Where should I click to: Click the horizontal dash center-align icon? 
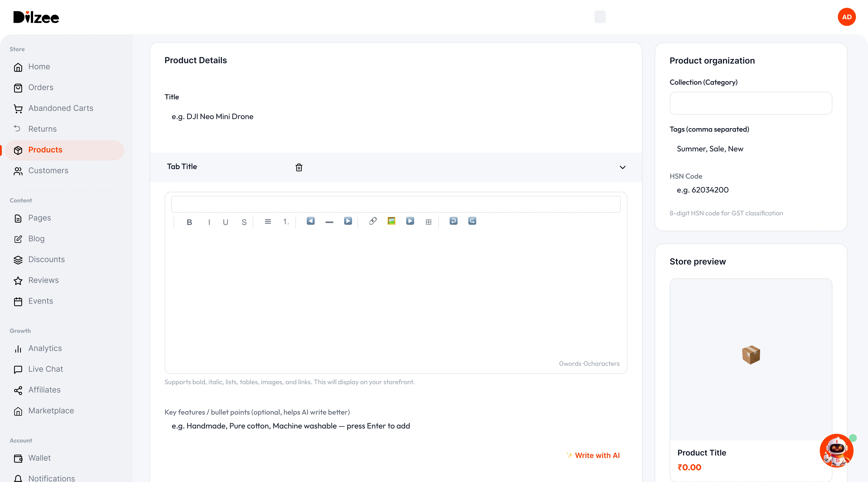[329, 222]
